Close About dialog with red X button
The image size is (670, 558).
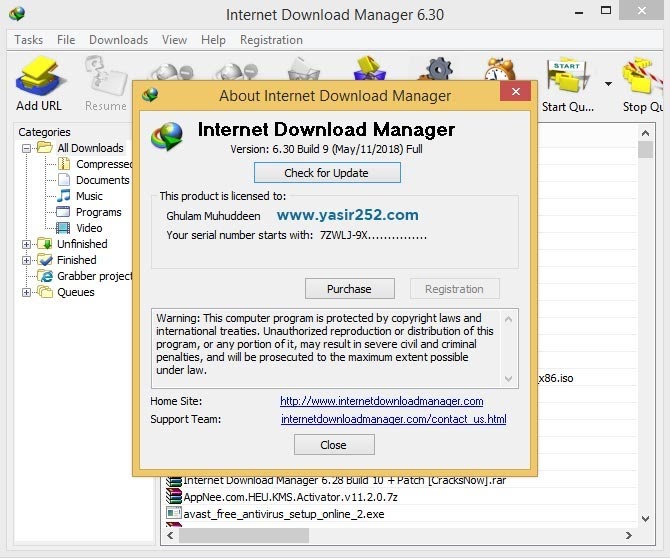click(x=515, y=91)
